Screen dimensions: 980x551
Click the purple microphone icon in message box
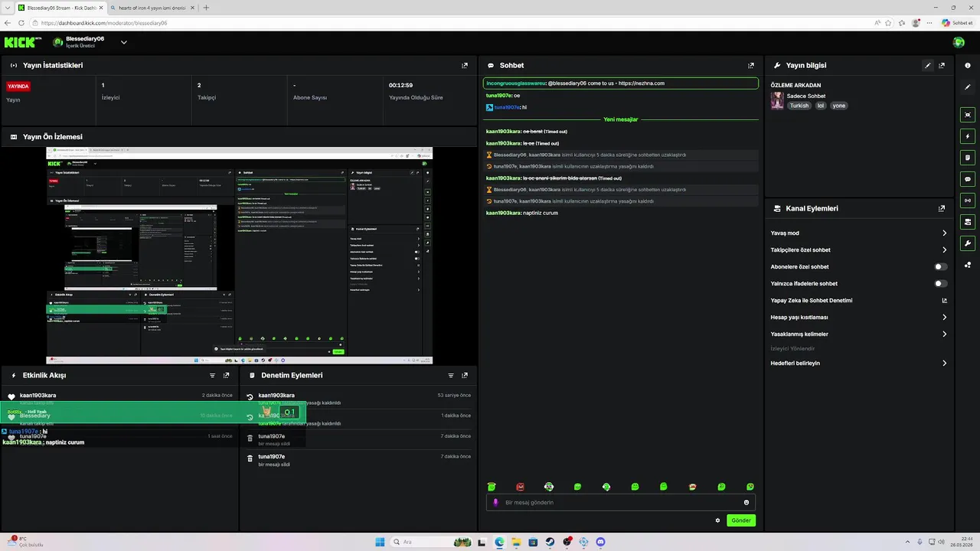coord(496,503)
